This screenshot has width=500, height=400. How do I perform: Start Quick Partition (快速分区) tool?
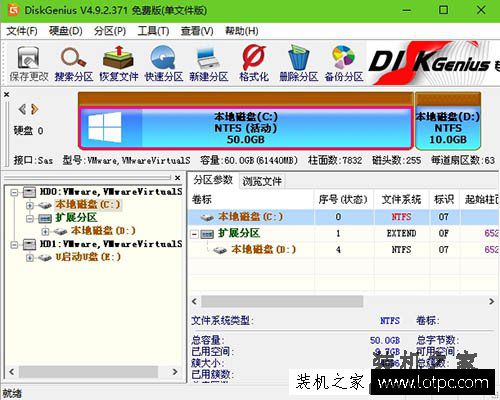(x=164, y=63)
